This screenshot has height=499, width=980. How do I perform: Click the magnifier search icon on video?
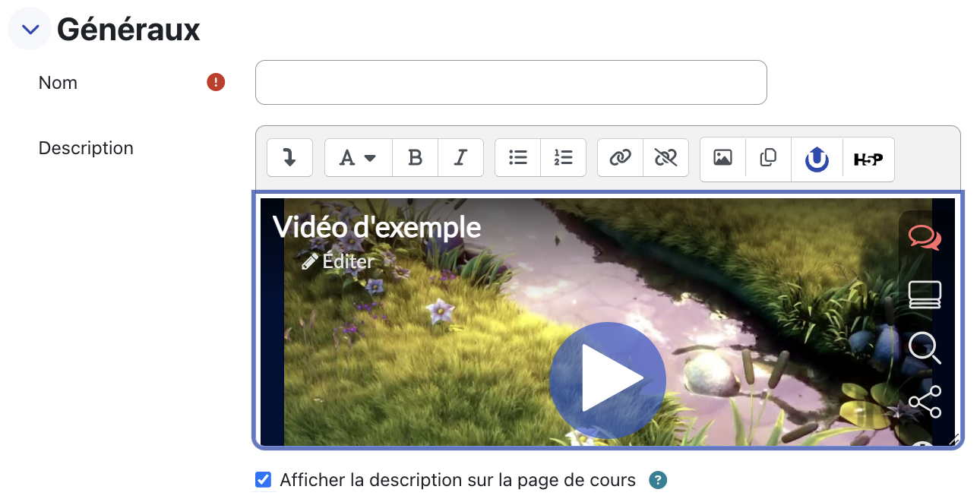(x=925, y=348)
